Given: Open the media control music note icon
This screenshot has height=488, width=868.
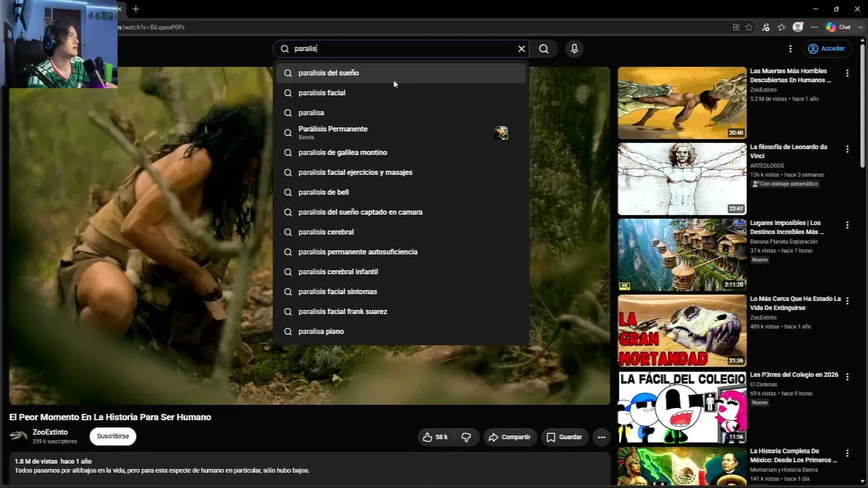Looking at the screenshot, I should 766,27.
